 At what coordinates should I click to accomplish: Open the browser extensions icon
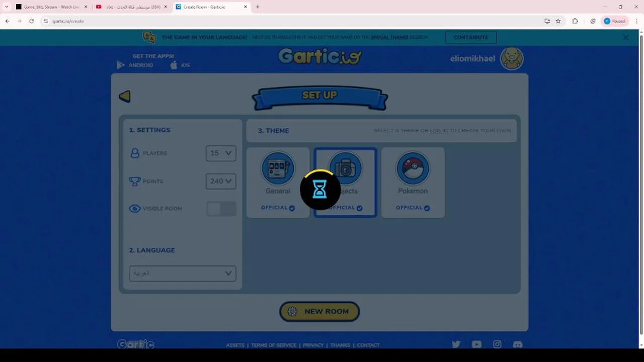tap(575, 21)
